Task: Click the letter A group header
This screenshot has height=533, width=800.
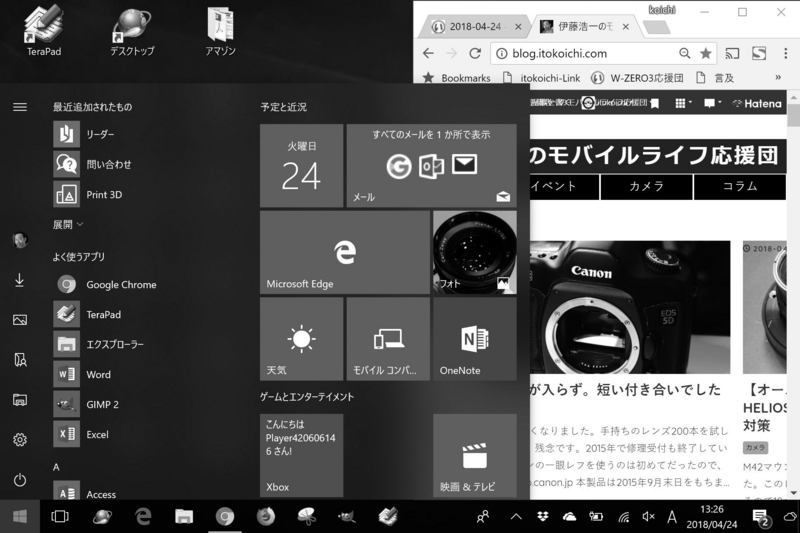Action: pyautogui.click(x=56, y=467)
